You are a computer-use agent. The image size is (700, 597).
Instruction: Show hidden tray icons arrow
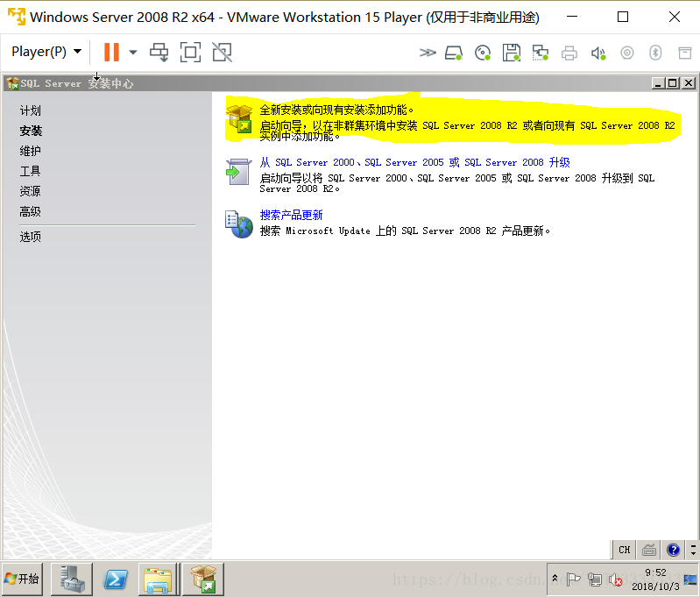pos(555,579)
